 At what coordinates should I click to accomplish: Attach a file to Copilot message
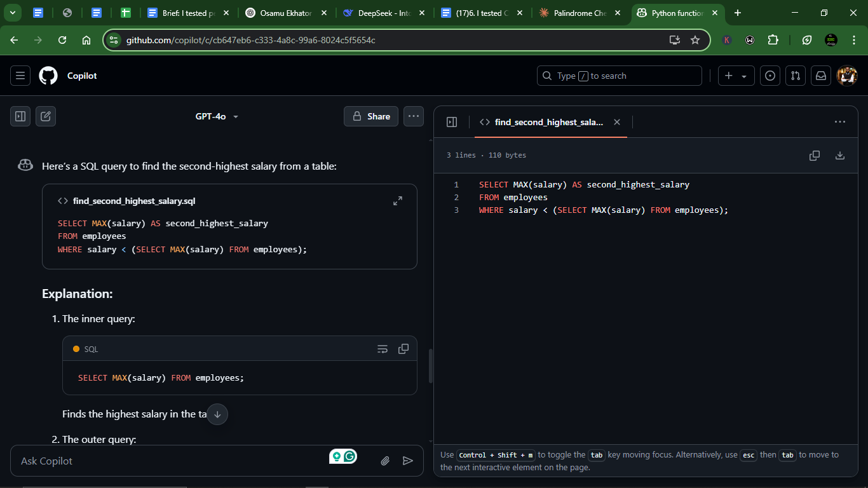(385, 461)
